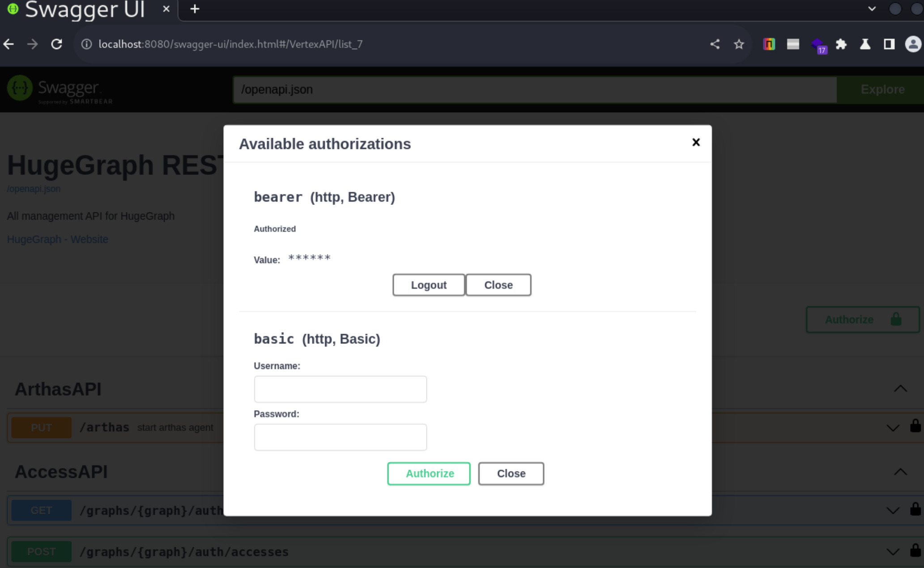Focus the Password input field
924x568 pixels.
point(340,437)
